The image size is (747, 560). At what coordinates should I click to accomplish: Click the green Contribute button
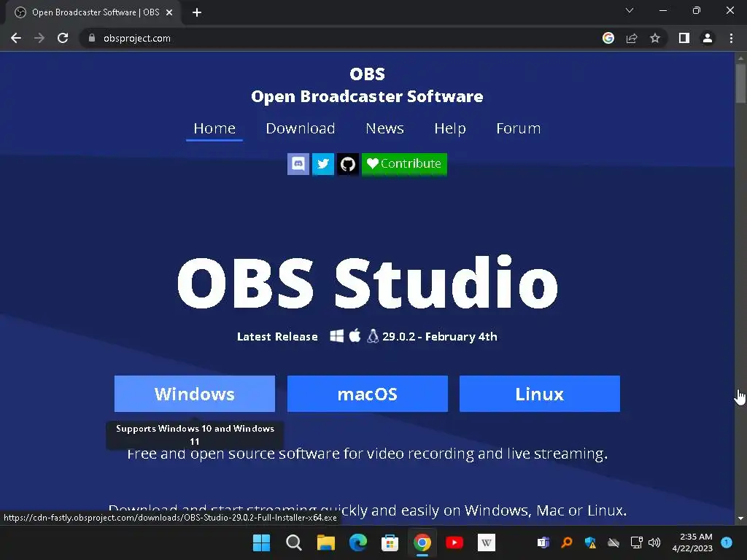(404, 164)
